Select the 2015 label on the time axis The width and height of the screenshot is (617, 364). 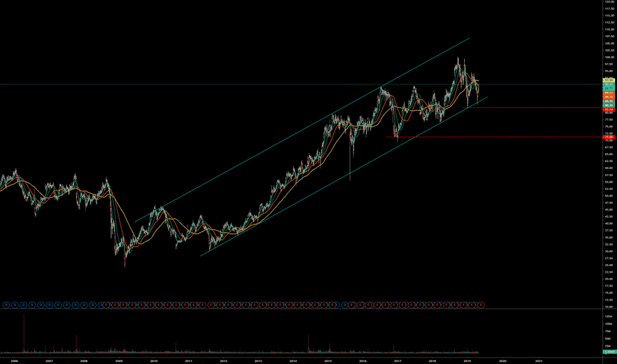pos(328,361)
